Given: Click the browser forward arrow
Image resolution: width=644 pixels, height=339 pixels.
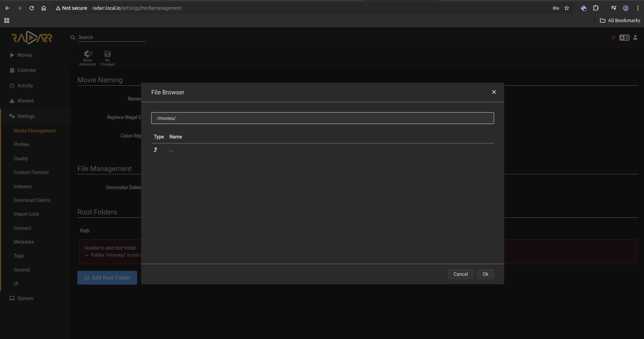Looking at the screenshot, I should click(x=19, y=8).
